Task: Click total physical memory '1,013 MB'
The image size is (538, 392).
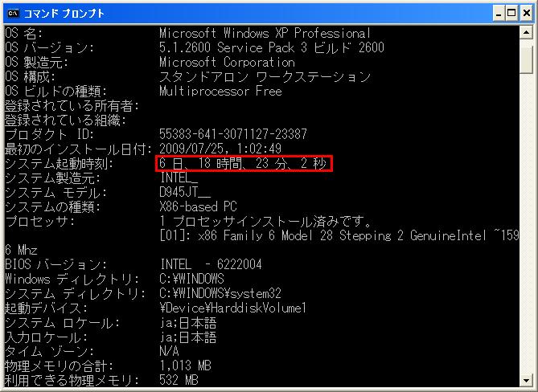Action: tap(185, 365)
